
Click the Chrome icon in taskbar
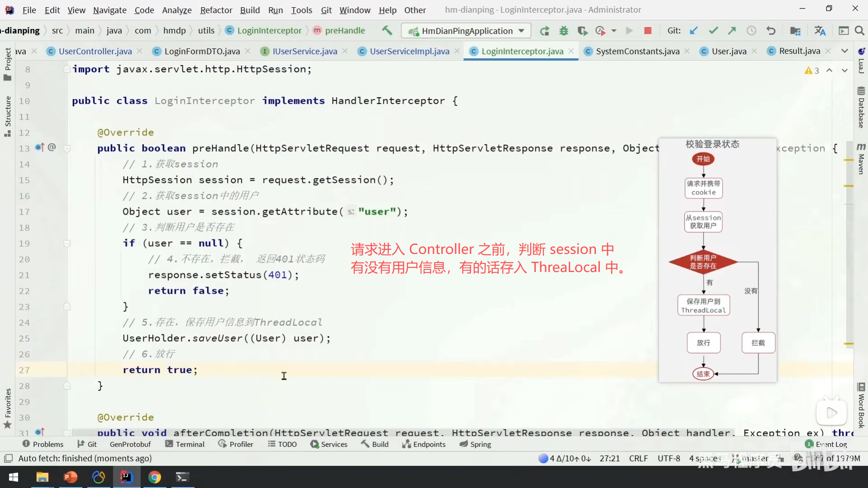click(155, 477)
